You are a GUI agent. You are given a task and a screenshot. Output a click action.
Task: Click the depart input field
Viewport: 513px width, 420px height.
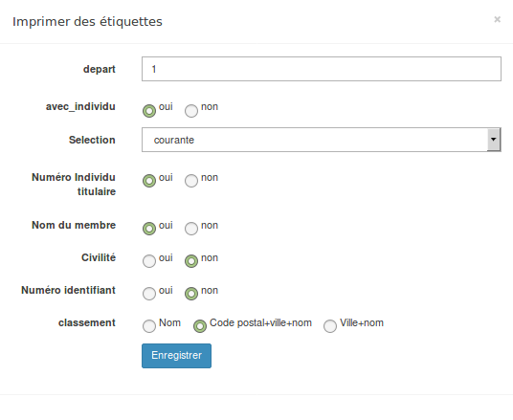coord(322,69)
